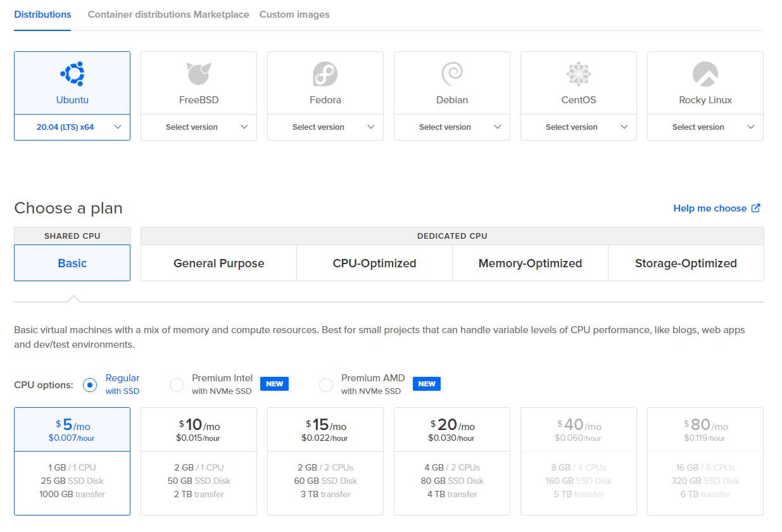Image resolution: width=782 pixels, height=532 pixels.
Task: Select the General Purpose plan tab
Action: [x=219, y=263]
